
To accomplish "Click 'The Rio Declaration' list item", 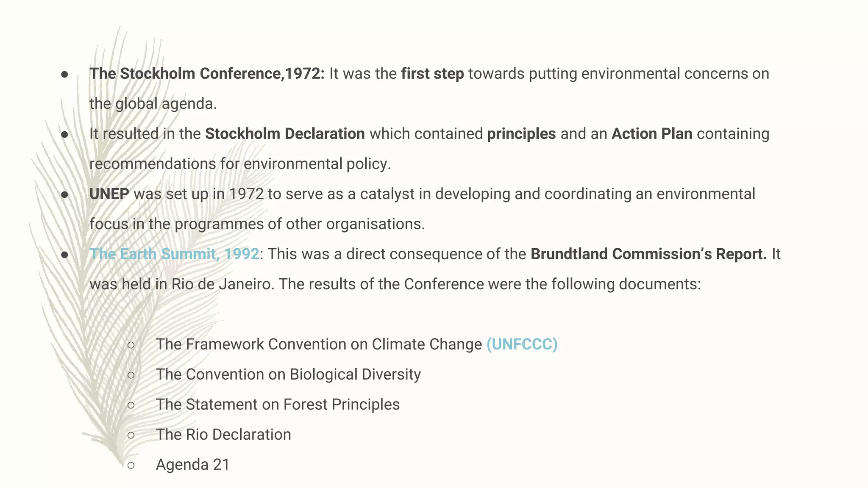I will coord(223,435).
